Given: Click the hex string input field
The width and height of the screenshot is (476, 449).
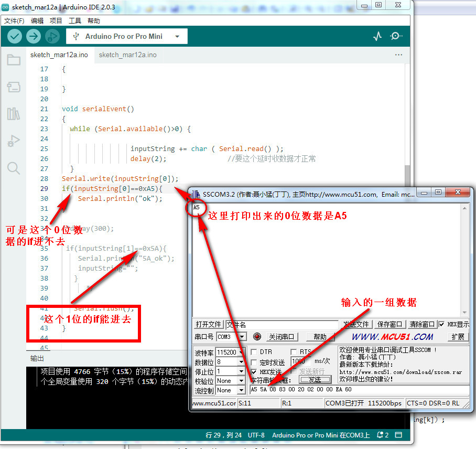Looking at the screenshot, I should (x=360, y=389).
